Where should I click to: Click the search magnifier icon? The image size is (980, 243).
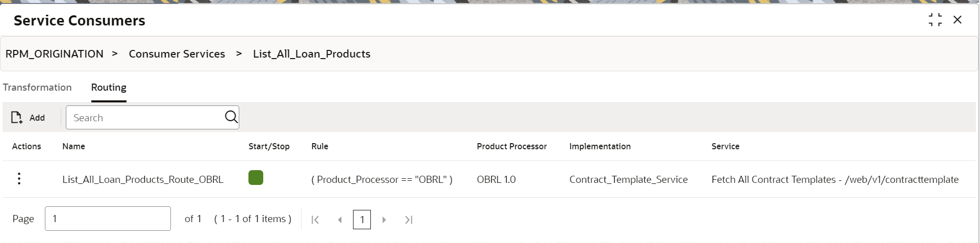(231, 117)
